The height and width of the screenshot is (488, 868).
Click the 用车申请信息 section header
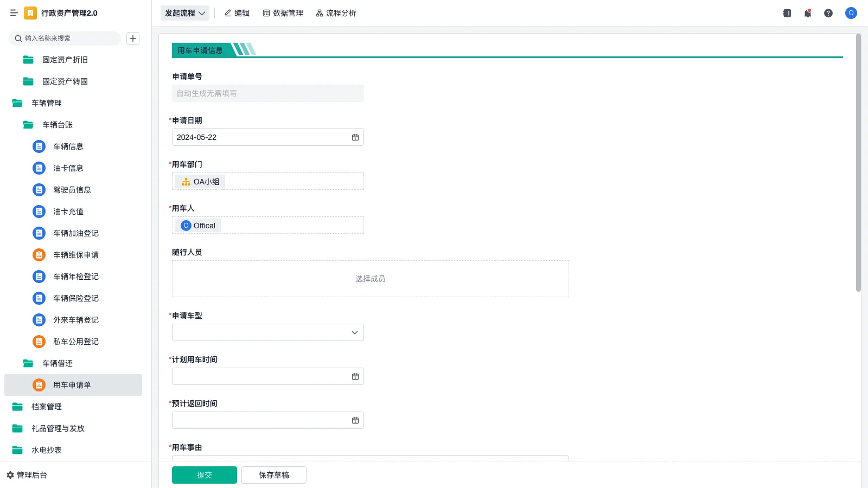tap(200, 50)
